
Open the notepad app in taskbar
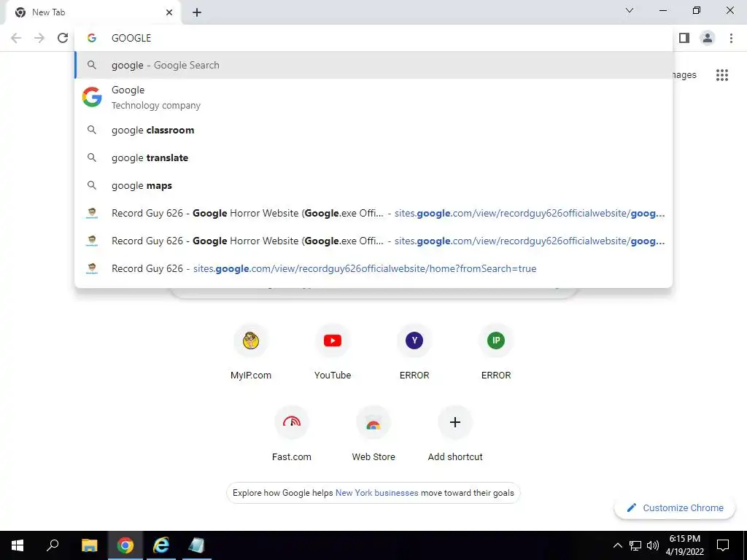[196, 545]
